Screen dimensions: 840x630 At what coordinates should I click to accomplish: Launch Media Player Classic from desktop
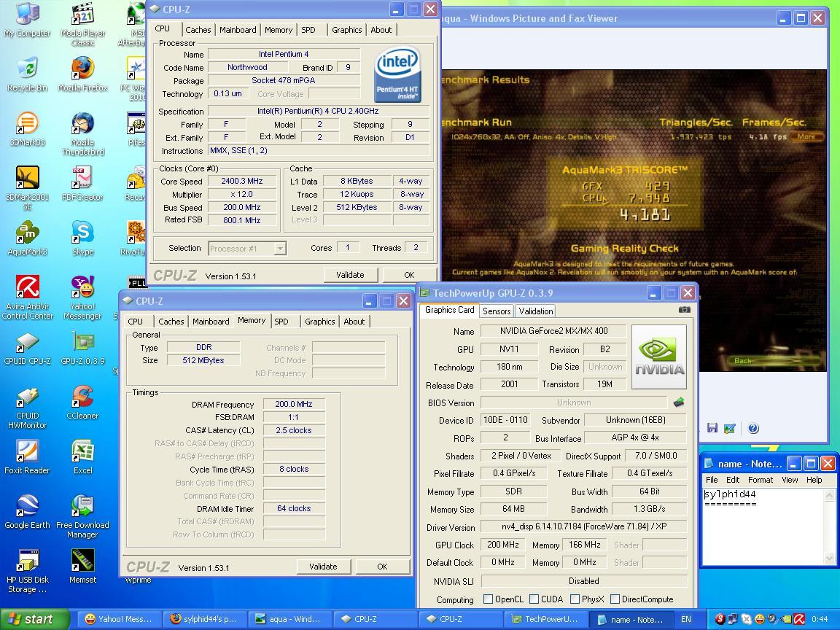tap(82, 25)
